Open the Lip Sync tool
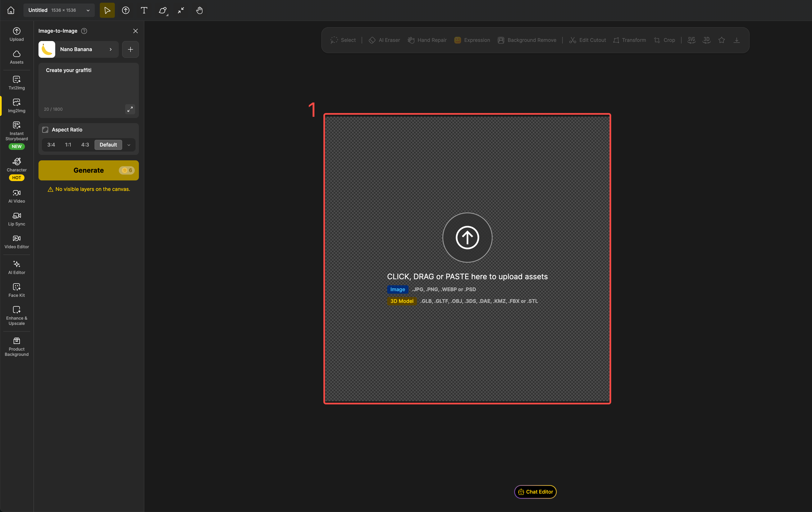 [17, 219]
